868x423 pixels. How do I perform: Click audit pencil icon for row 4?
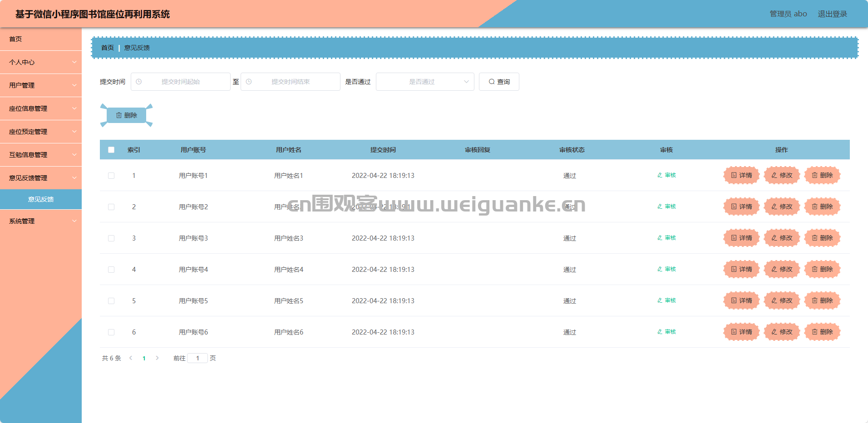660,269
